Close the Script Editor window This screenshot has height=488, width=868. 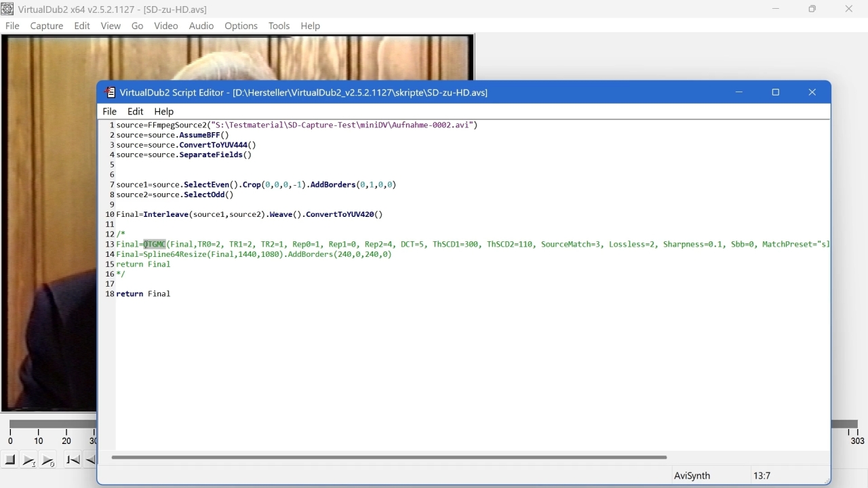(x=812, y=92)
